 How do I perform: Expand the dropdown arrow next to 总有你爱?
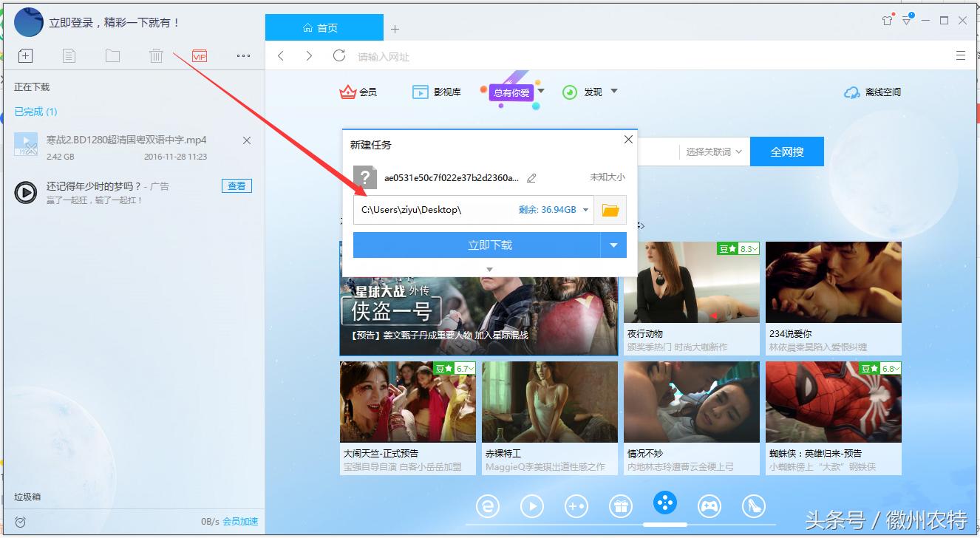click(x=541, y=92)
